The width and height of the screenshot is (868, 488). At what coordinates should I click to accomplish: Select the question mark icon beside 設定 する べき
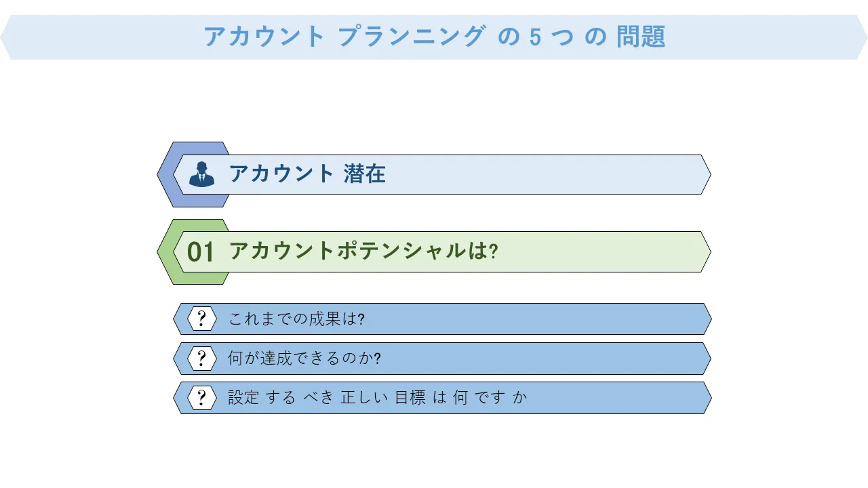pyautogui.click(x=201, y=397)
